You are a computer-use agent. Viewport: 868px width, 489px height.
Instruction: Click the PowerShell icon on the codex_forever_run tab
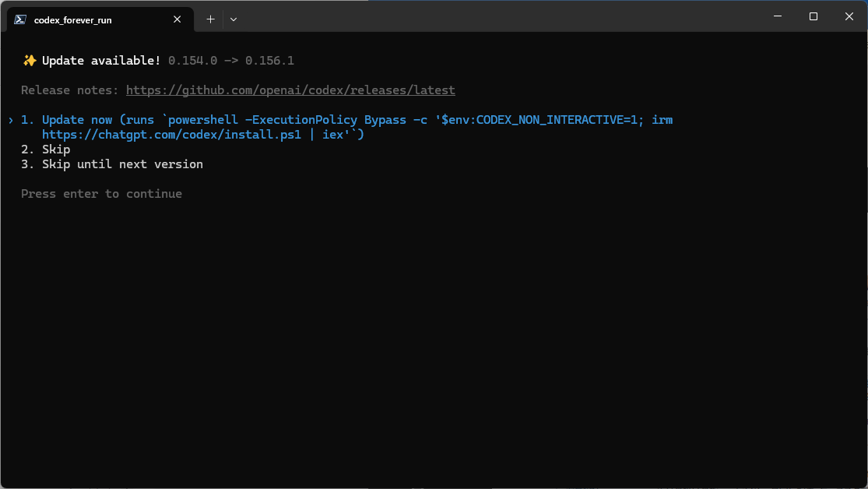[20, 19]
